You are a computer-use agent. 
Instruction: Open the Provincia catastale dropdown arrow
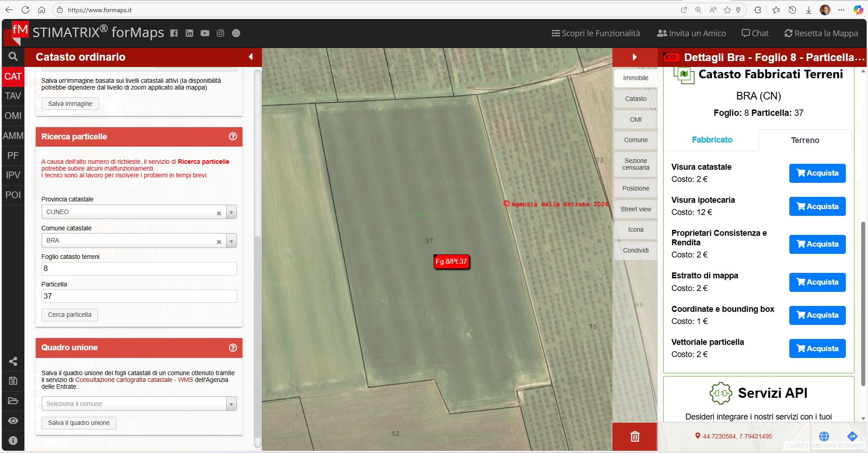click(231, 212)
